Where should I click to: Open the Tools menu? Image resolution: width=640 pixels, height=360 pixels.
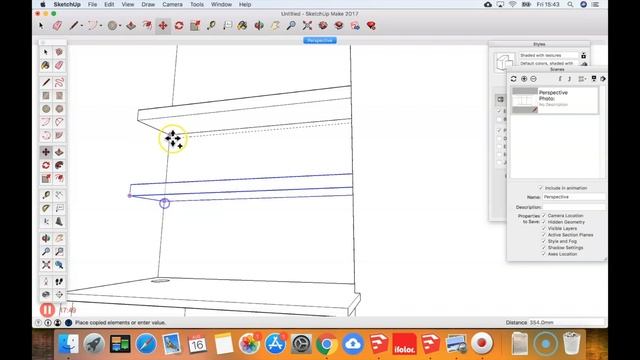(x=197, y=4)
